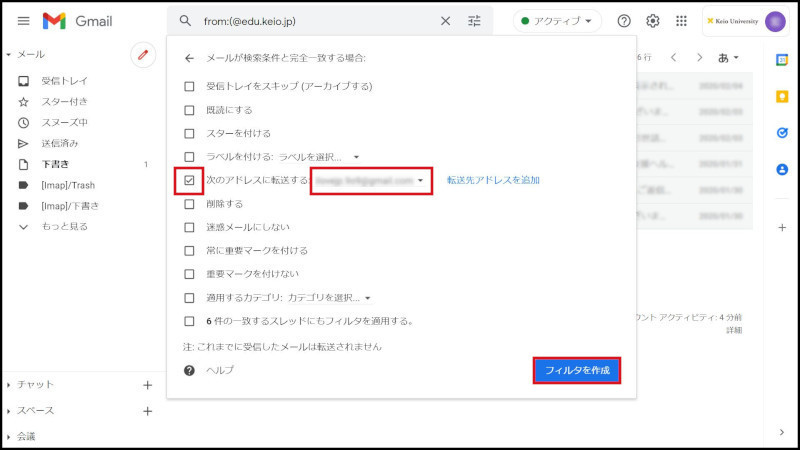Click the フィルタを作成 button
800x450 pixels.
point(576,370)
